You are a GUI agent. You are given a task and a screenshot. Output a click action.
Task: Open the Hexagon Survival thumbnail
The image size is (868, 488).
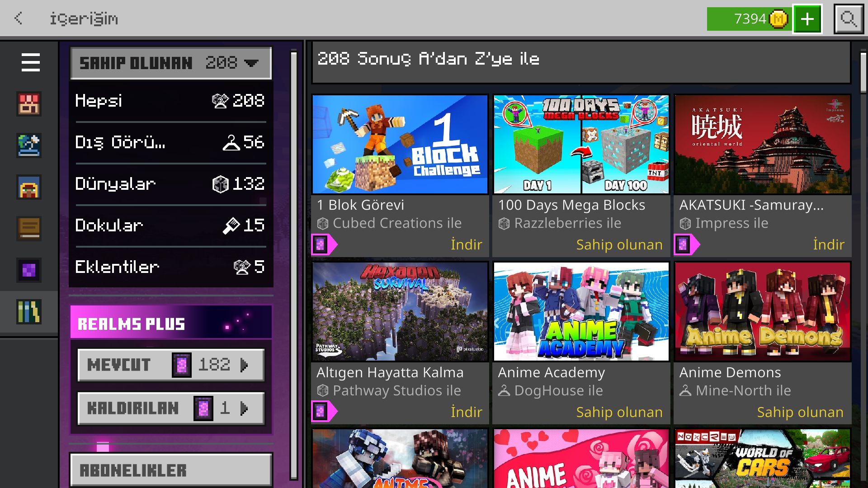pos(400,312)
